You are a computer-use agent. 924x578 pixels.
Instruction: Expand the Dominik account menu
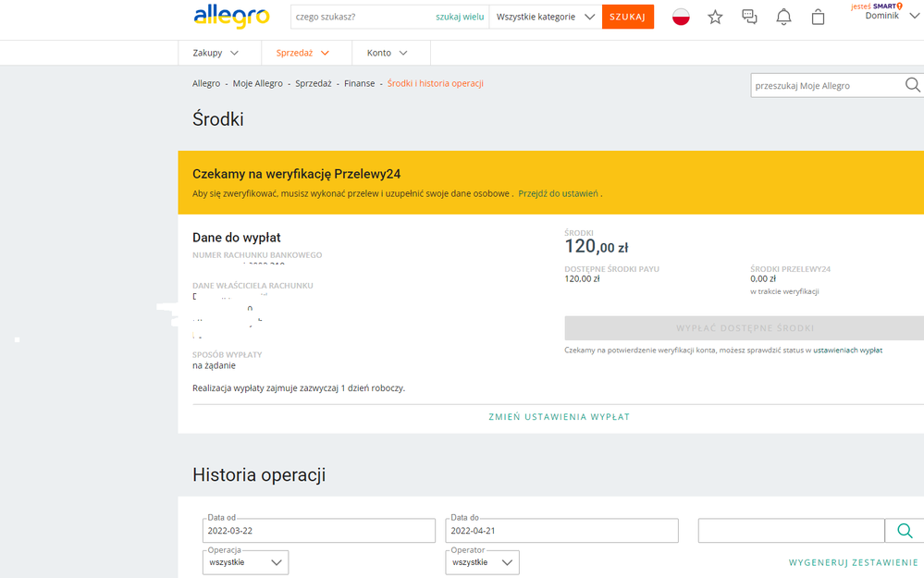click(x=891, y=16)
